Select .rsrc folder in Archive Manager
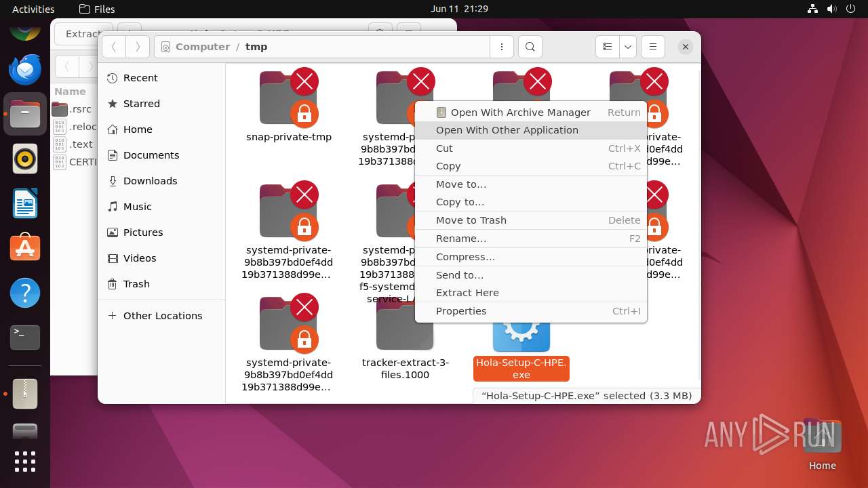 (x=75, y=109)
